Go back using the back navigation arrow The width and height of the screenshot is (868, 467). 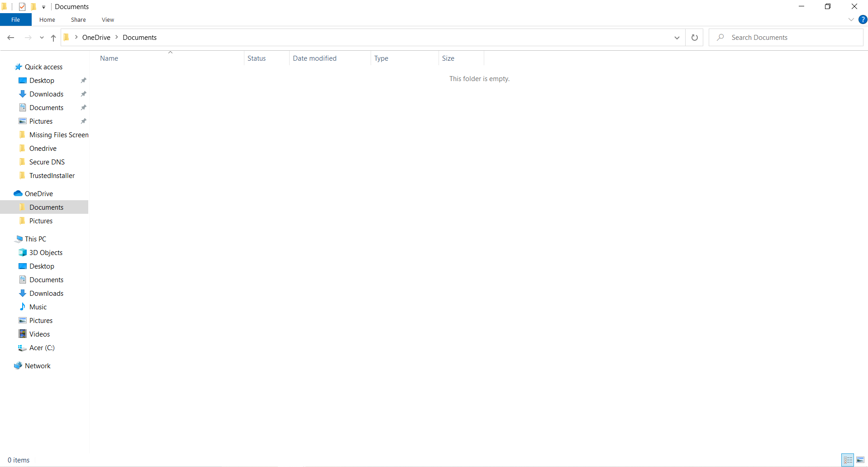[x=10, y=38]
